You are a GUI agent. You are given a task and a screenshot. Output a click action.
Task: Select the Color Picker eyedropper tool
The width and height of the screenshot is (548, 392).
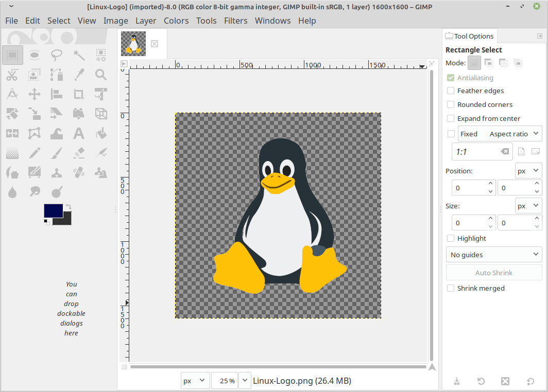click(x=79, y=75)
